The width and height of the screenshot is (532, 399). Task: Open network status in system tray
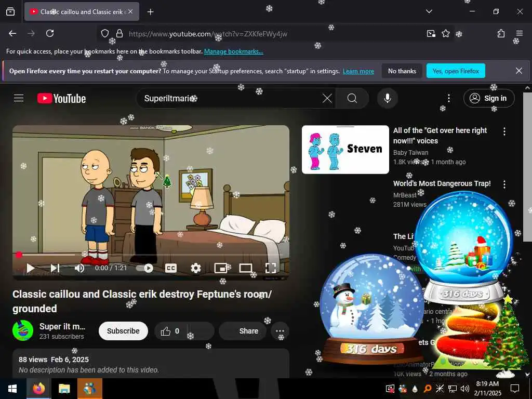[453, 389]
